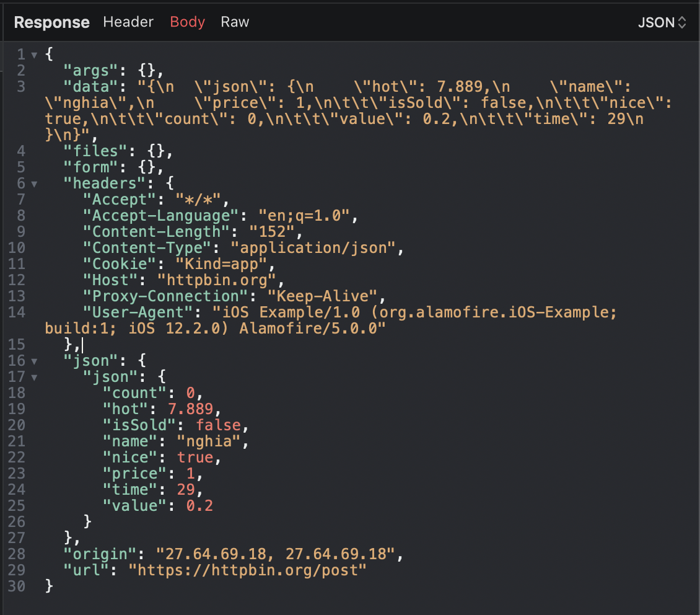
Task: Collapse the "headers" object fold arrow
Action: [34, 184]
